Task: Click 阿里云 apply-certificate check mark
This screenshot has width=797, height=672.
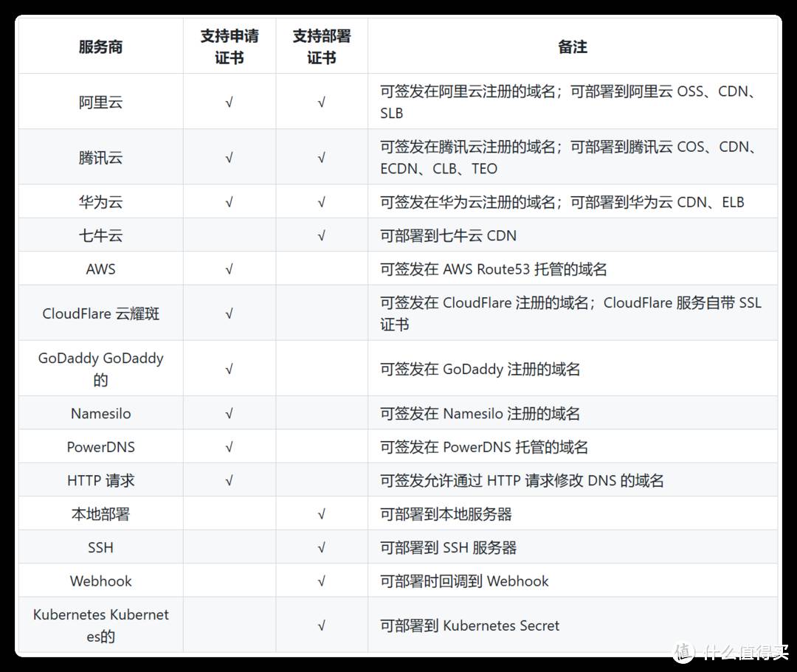Action: coord(230,103)
